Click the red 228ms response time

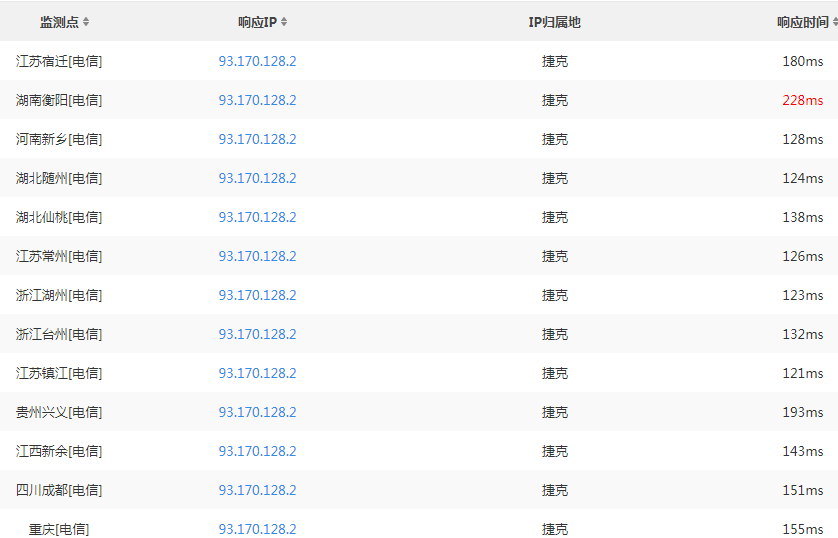coord(803,100)
